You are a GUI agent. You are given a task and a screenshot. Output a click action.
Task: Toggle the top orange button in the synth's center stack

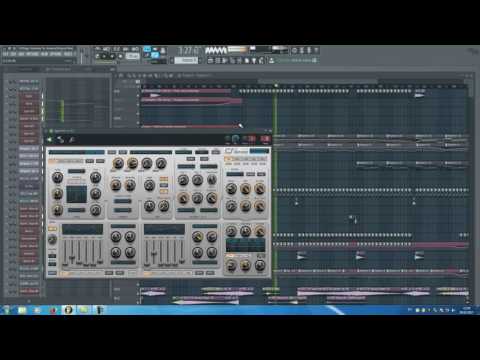164,179
